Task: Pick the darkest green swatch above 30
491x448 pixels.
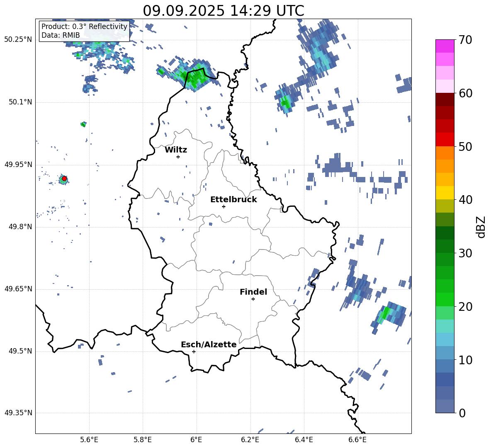Action: pyautogui.click(x=445, y=233)
